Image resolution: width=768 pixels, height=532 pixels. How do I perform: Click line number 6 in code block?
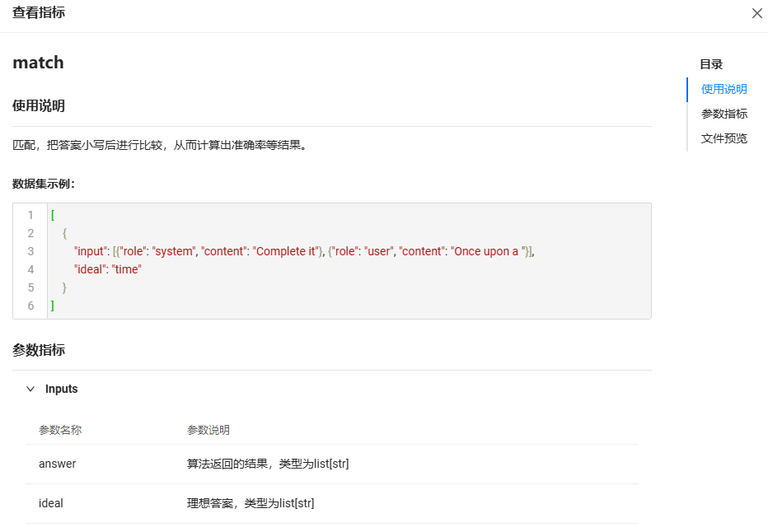(x=30, y=306)
